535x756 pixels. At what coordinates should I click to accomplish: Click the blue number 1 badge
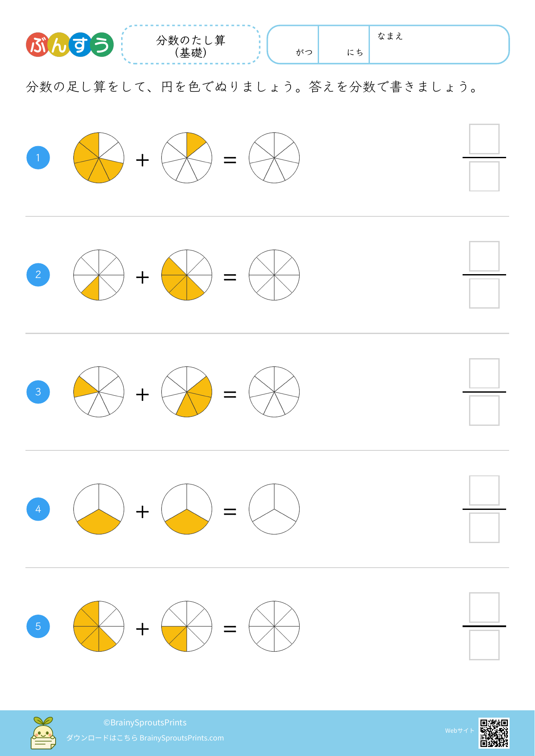point(38,158)
